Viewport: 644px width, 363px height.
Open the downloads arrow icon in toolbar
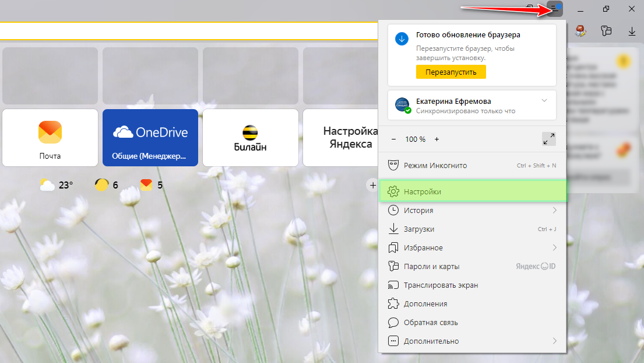[632, 32]
